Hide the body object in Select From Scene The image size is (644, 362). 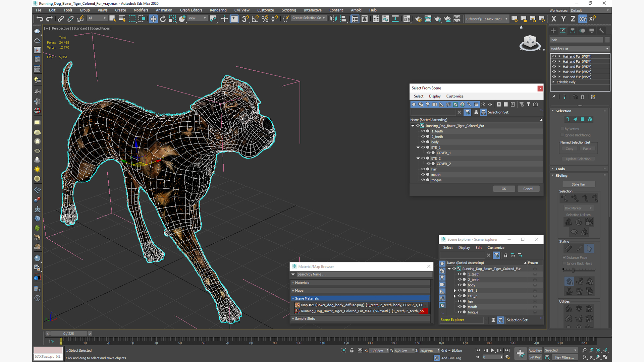tap(423, 142)
